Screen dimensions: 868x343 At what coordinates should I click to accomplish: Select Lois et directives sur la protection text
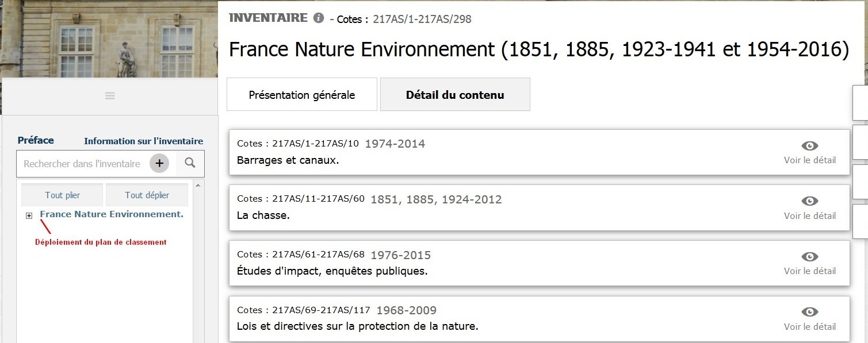357,326
